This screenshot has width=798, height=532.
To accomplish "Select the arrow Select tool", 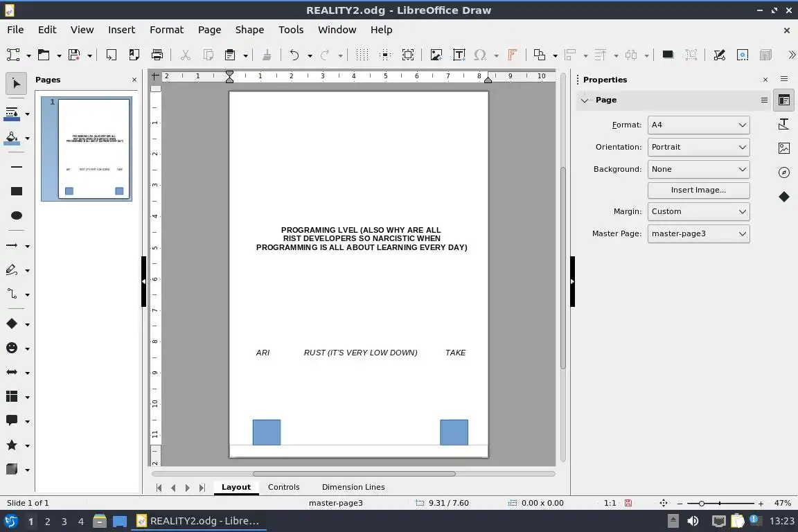I will 17,84.
